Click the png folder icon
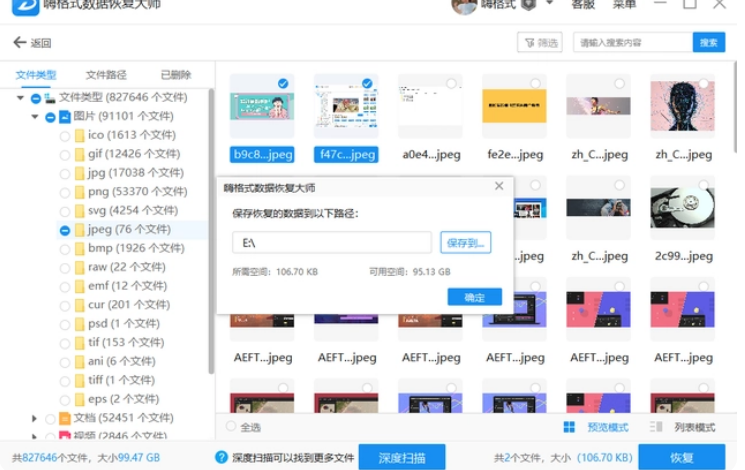This screenshot has height=470, width=745. coord(80,192)
